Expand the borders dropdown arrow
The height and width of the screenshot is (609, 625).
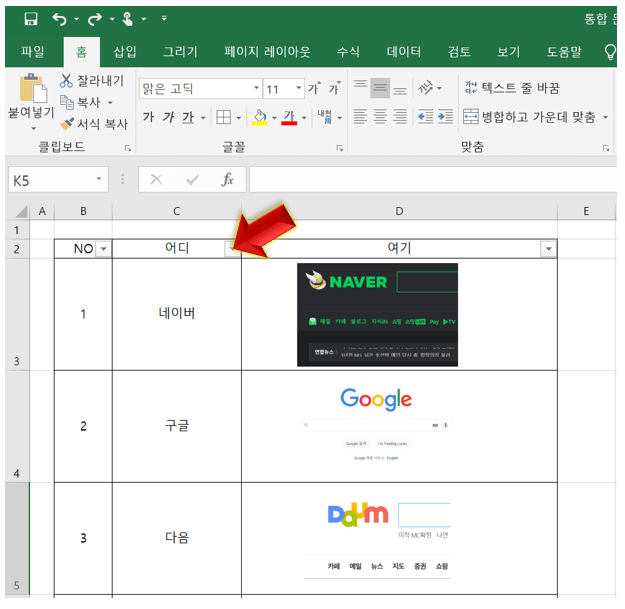point(239,118)
